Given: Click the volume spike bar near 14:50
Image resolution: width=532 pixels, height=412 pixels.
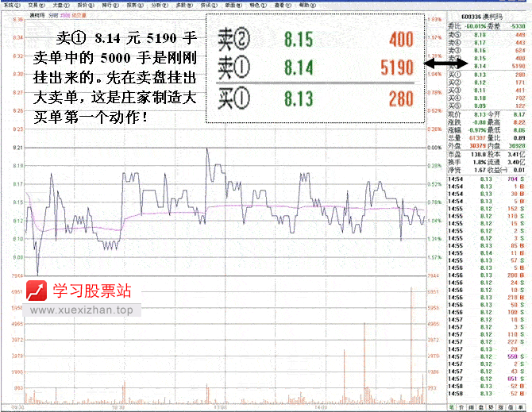Looking at the screenshot, I should coord(411,345).
